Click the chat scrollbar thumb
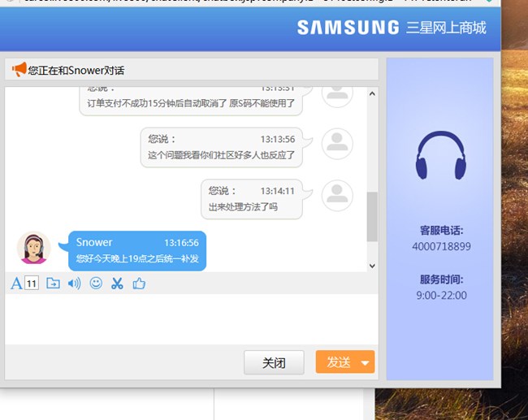The image size is (528, 420). click(x=372, y=217)
